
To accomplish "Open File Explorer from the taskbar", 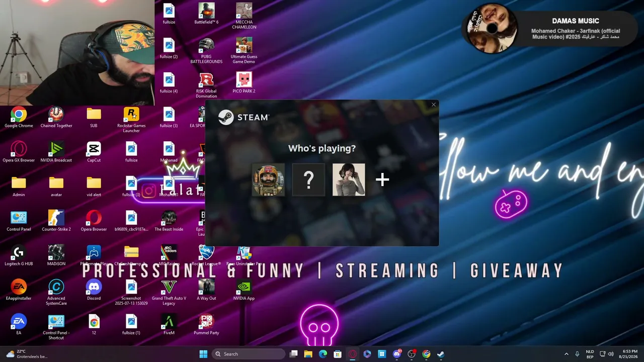I will [x=308, y=354].
